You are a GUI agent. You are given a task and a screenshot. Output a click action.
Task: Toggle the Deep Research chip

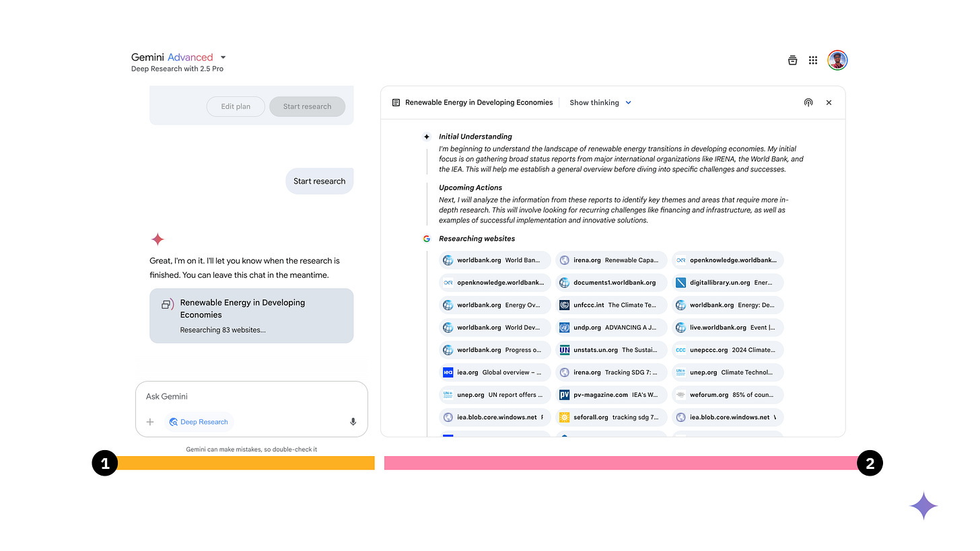[x=199, y=422]
